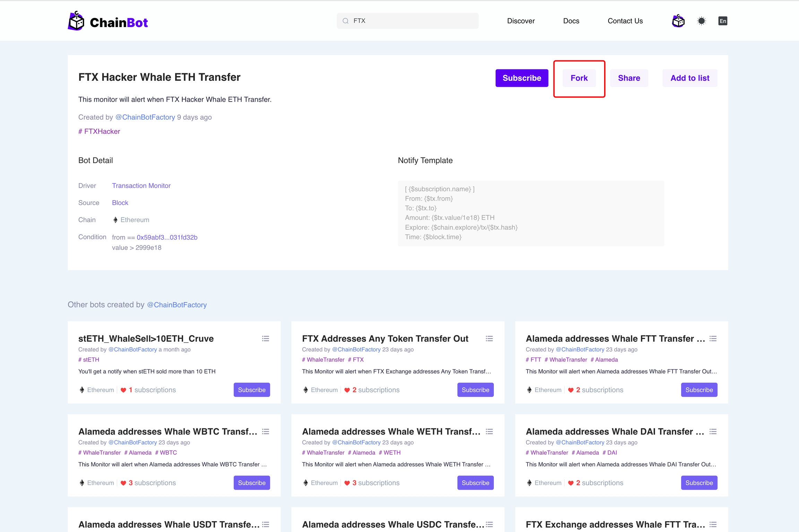
Task: Click the ChainBot logo icon
Action: [76, 21]
